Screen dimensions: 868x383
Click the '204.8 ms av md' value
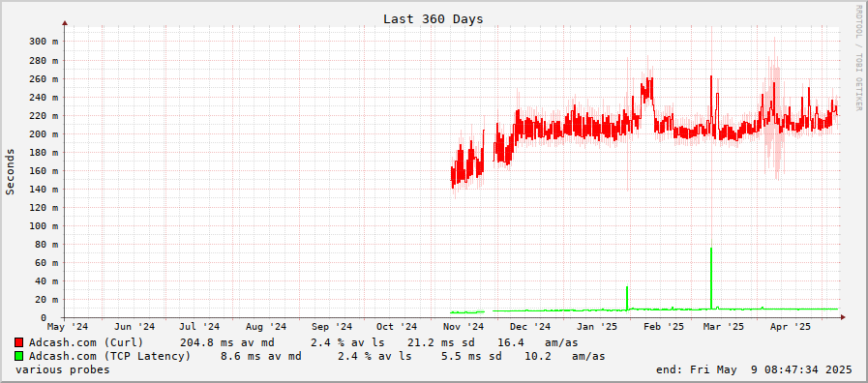[x=227, y=342]
